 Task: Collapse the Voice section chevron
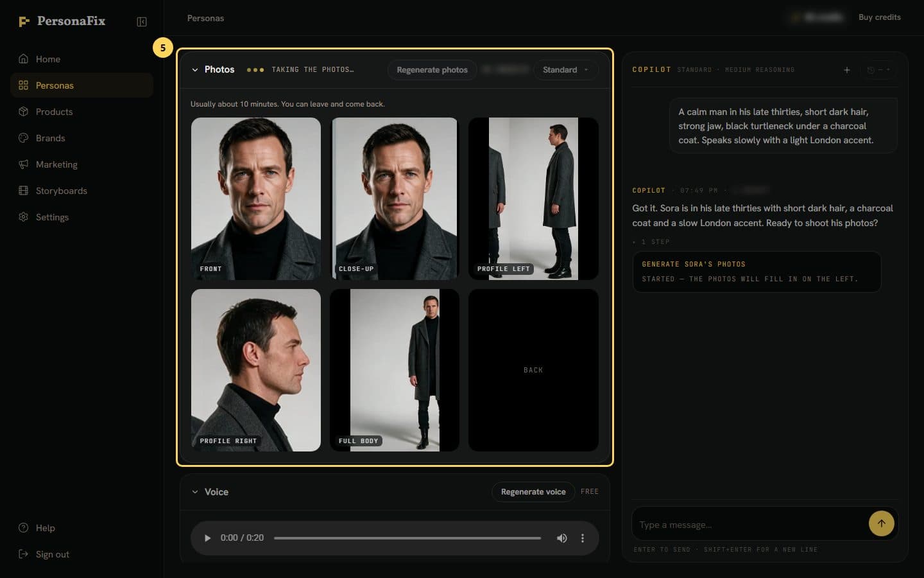(195, 492)
